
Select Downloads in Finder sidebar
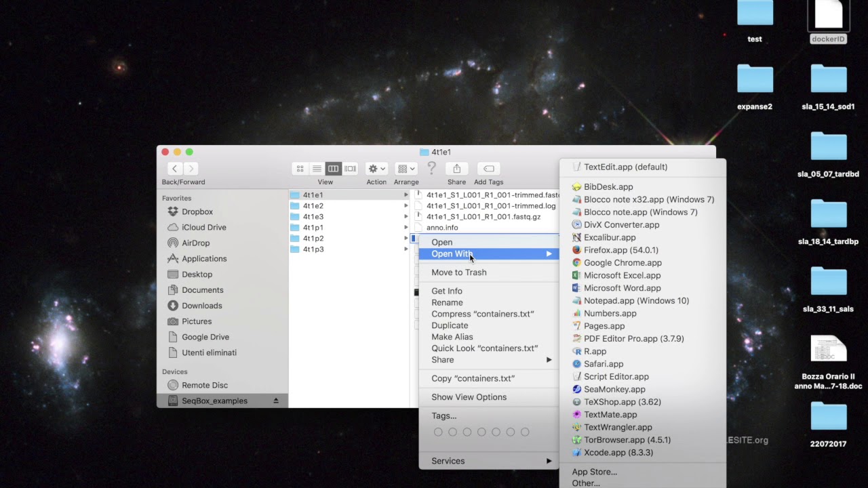pos(201,306)
